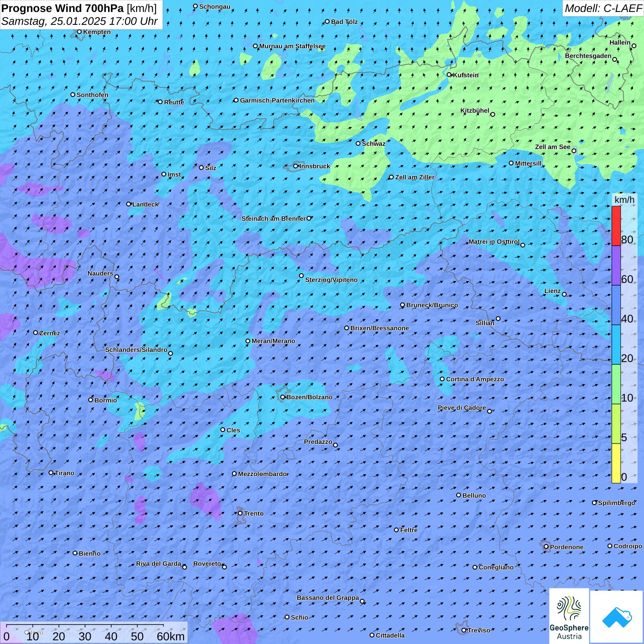
Task: Click the 'Bruneck/Brunico' label
Action: [x=432, y=305]
